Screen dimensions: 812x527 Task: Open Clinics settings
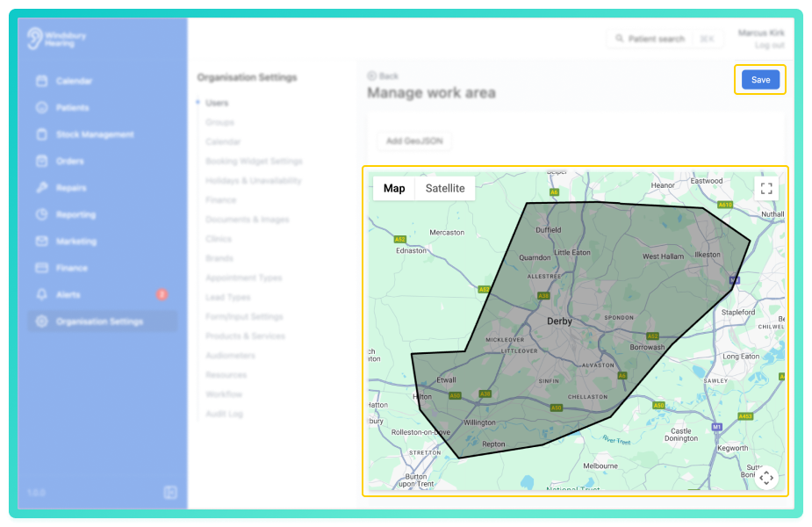click(219, 239)
